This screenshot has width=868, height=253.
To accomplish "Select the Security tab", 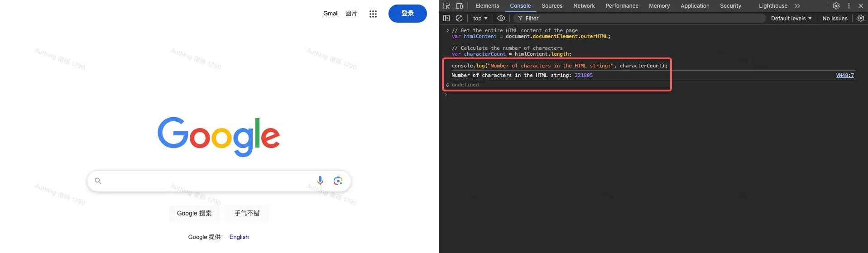I will [730, 6].
